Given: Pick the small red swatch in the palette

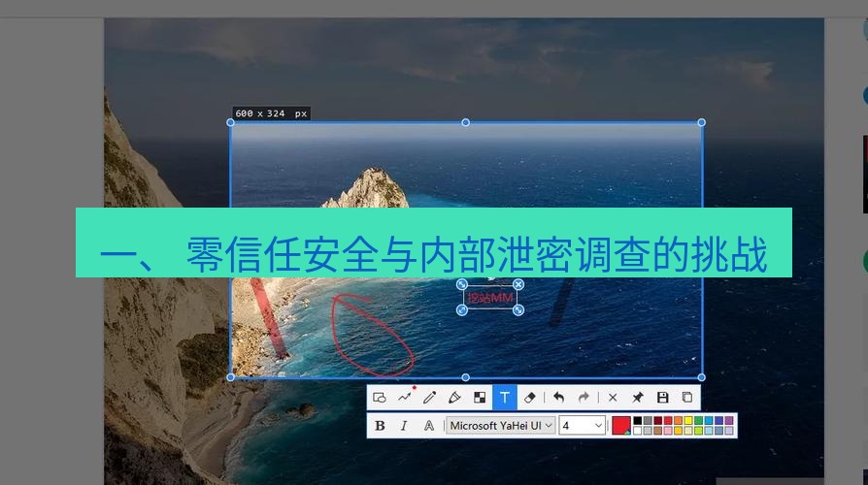Looking at the screenshot, I should pyautogui.click(x=668, y=420).
